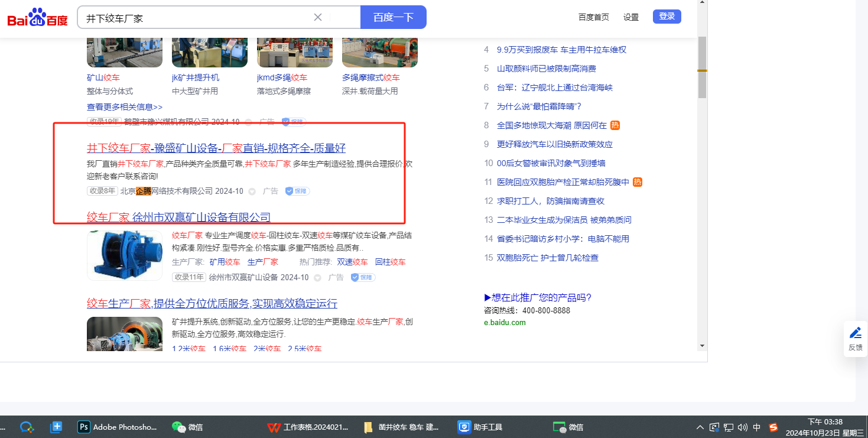Open Adobe Photoshop from taskbar
The width and height of the screenshot is (868, 438).
[118, 427]
